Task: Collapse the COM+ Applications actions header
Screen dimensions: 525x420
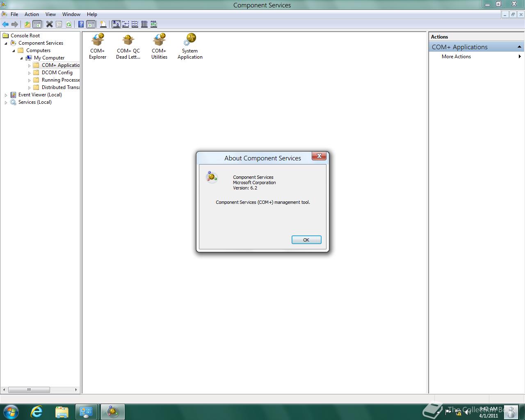Action: click(x=519, y=47)
